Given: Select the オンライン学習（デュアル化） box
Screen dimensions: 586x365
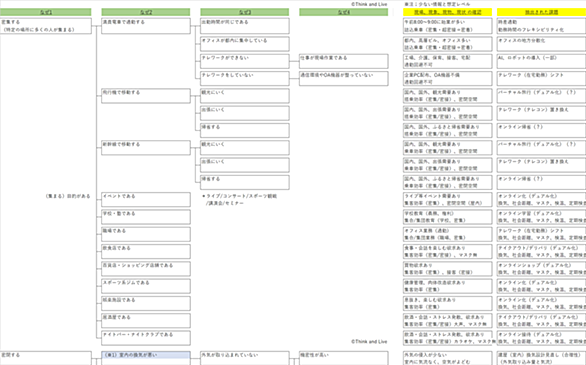Looking at the screenshot, I should click(541, 217).
